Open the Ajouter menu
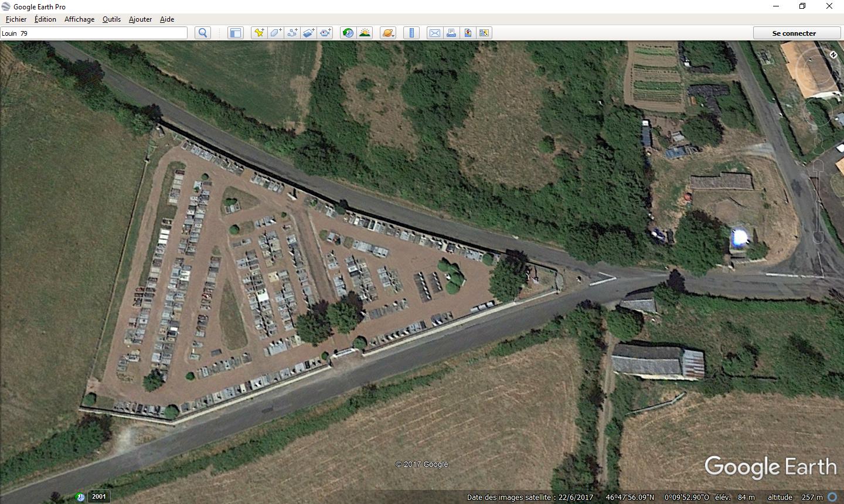 (x=140, y=19)
